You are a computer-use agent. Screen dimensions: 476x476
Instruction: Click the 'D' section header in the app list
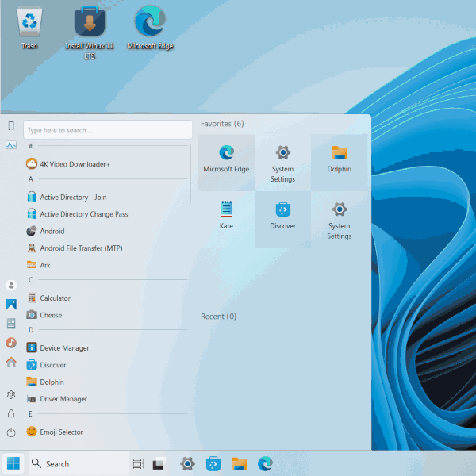point(30,330)
